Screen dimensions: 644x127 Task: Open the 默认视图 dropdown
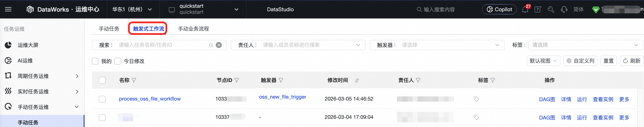click(543, 61)
